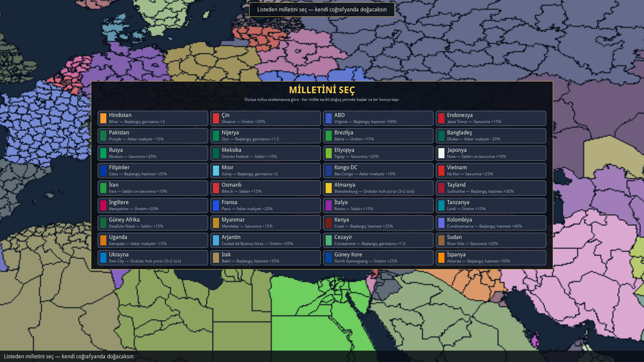Click the white Japonya color swatch
This screenshot has width=644, height=362.
click(441, 153)
